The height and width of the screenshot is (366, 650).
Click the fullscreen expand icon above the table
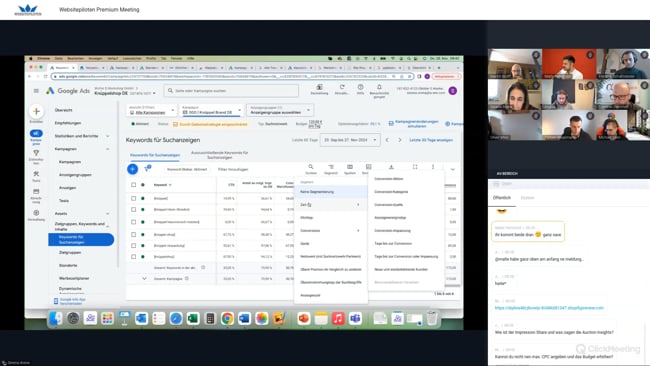click(415, 167)
